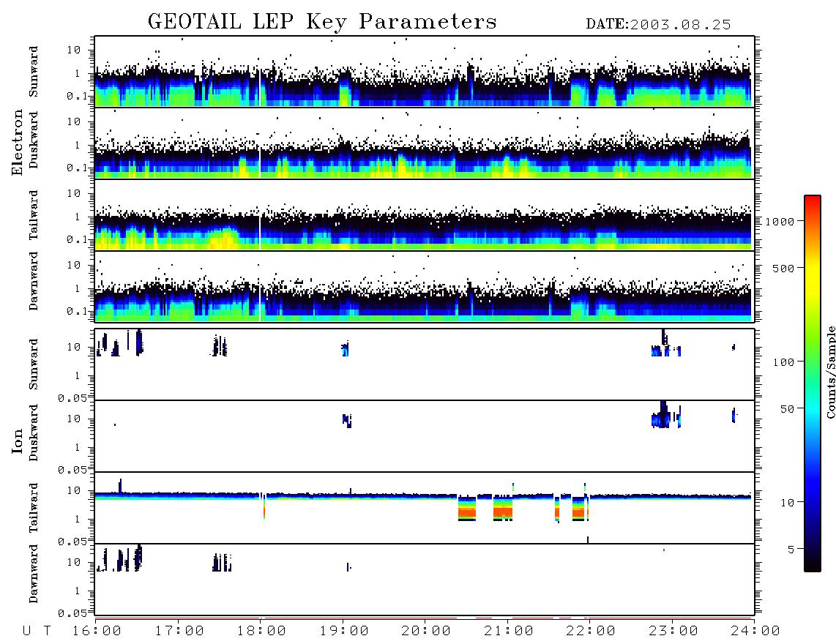Click the "17:00" time tick label

[179, 631]
